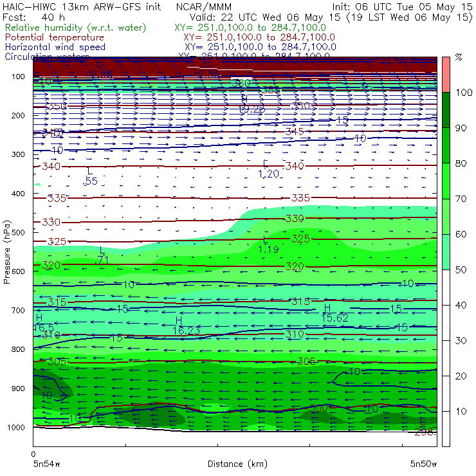The image size is (476, 476).
Task: Click the '70' colorbar percentage label
Action: (x=461, y=199)
